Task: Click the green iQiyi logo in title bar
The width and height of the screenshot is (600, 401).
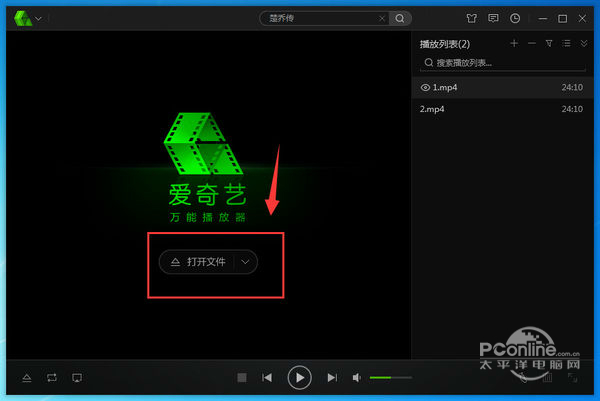Action: point(23,18)
